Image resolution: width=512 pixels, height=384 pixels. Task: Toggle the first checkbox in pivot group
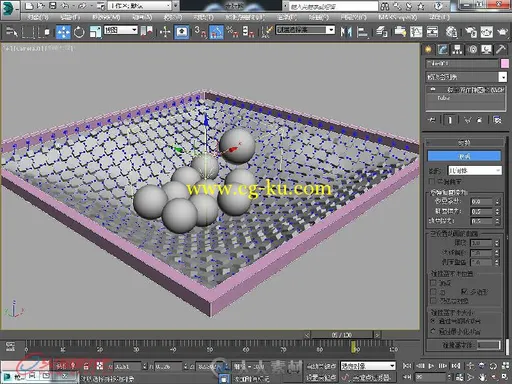[433, 283]
